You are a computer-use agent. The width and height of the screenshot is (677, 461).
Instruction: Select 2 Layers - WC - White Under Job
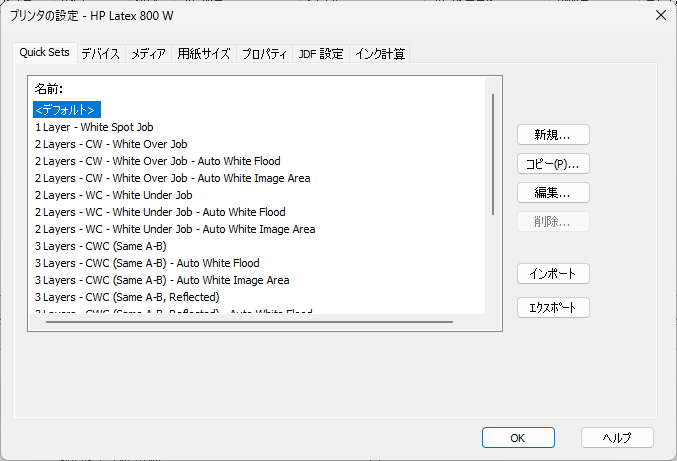[114, 195]
